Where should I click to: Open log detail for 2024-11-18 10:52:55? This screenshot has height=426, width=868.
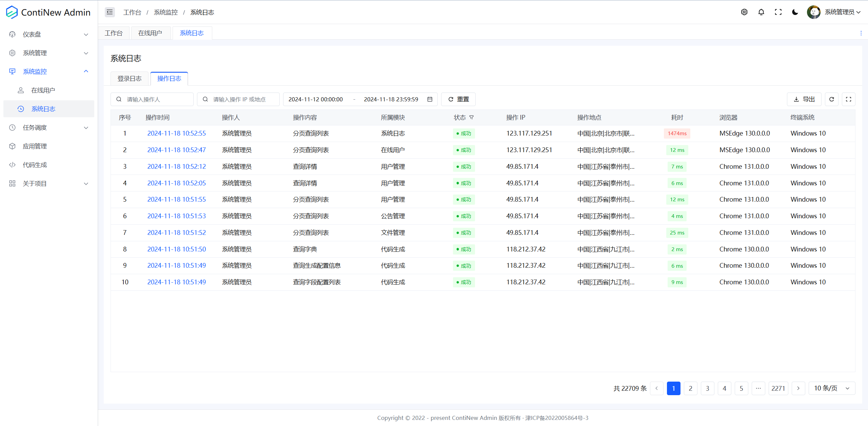[x=176, y=133]
